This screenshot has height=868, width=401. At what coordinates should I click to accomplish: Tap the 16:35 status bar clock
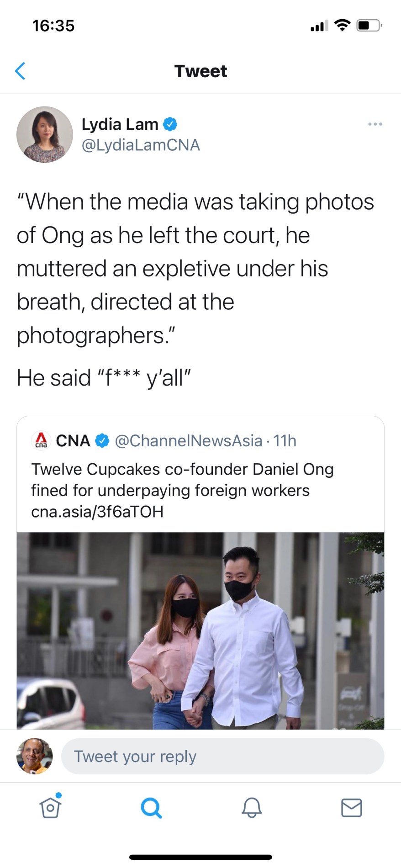(x=53, y=26)
